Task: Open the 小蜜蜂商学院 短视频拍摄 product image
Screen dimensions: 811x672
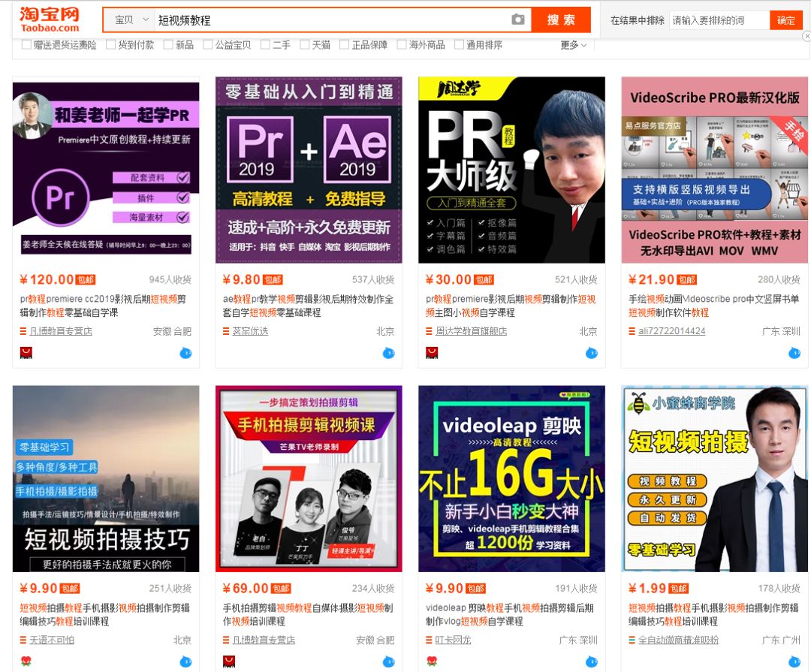Action: tap(714, 478)
